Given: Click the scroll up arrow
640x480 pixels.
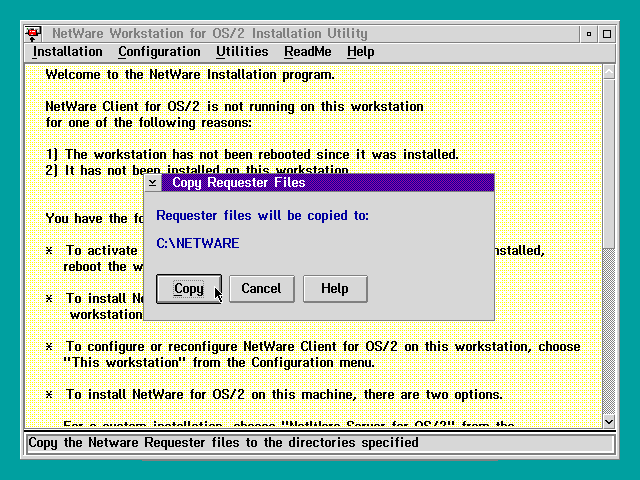Looking at the screenshot, I should [x=609, y=72].
